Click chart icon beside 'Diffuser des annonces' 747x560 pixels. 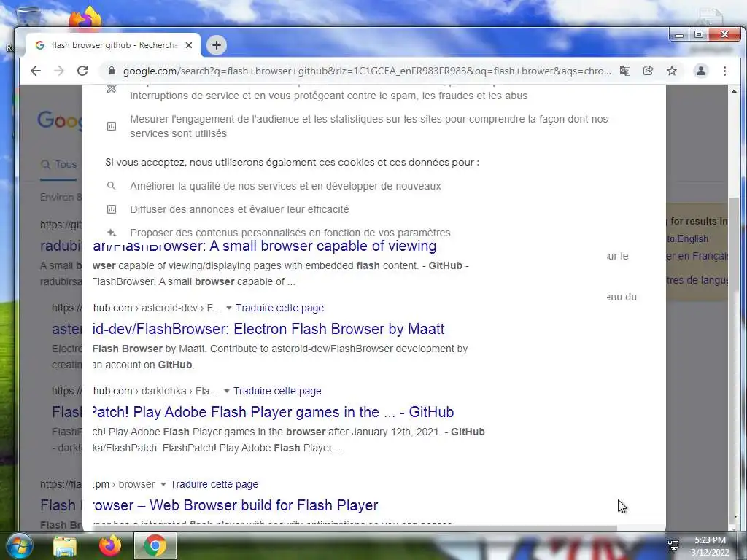pos(112,209)
